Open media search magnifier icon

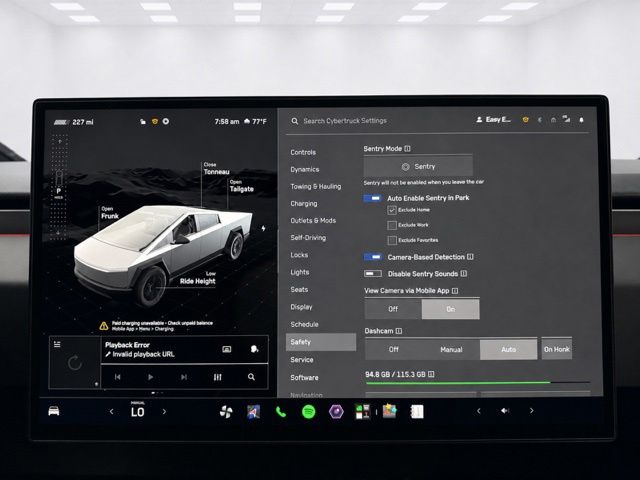(x=251, y=377)
